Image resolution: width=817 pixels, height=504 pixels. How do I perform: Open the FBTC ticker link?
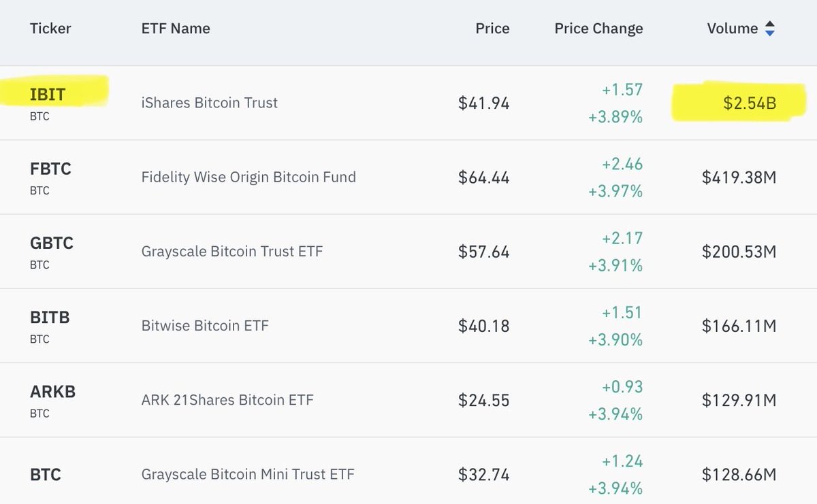pos(50,169)
